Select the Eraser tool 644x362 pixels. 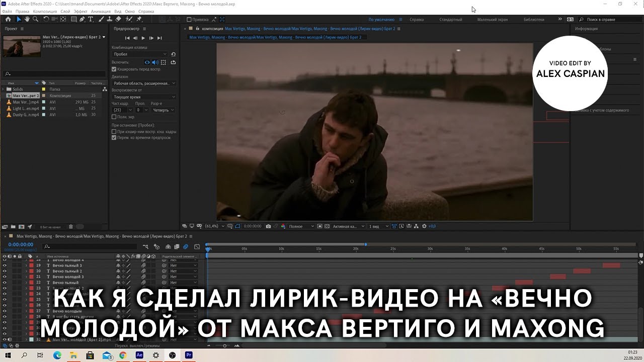click(119, 19)
